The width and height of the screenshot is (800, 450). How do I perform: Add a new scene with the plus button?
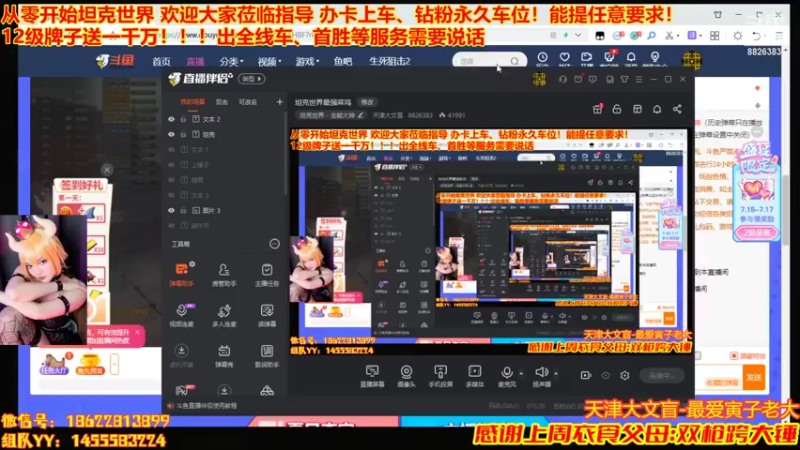click(280, 102)
